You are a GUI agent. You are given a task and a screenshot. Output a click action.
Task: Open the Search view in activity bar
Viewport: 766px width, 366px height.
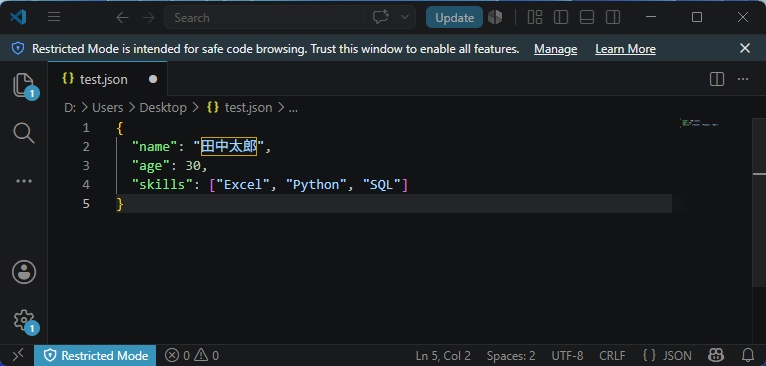coord(23,133)
